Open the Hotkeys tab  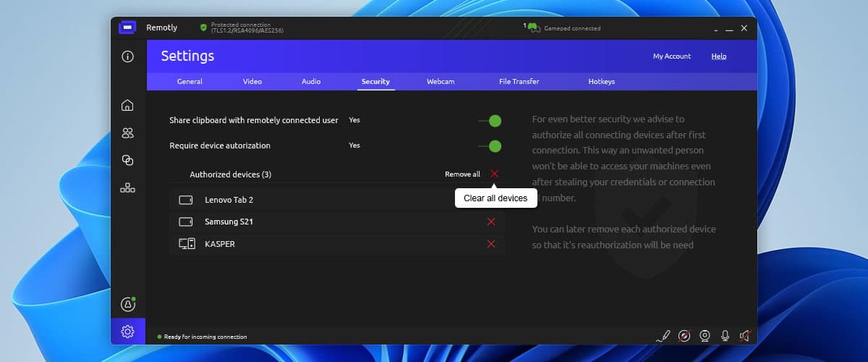601,82
